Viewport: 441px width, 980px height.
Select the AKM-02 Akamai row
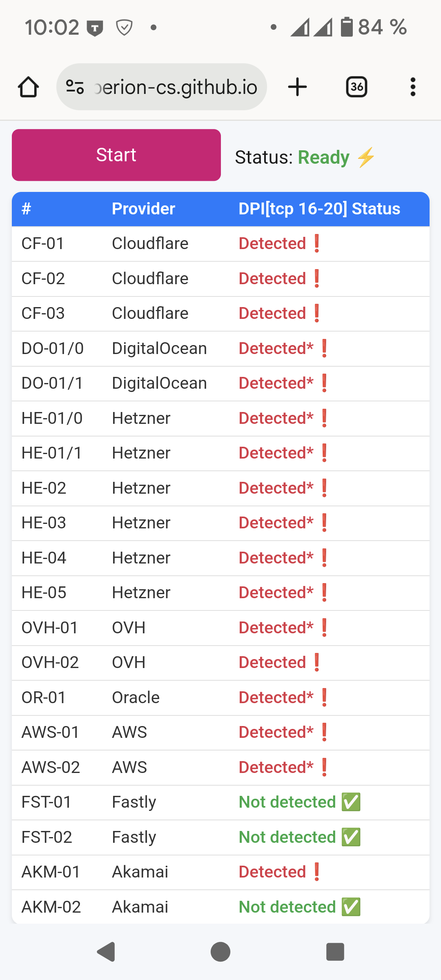[x=220, y=907]
